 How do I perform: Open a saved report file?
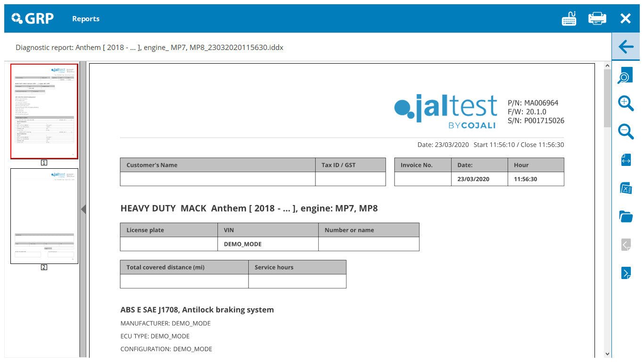click(x=626, y=216)
